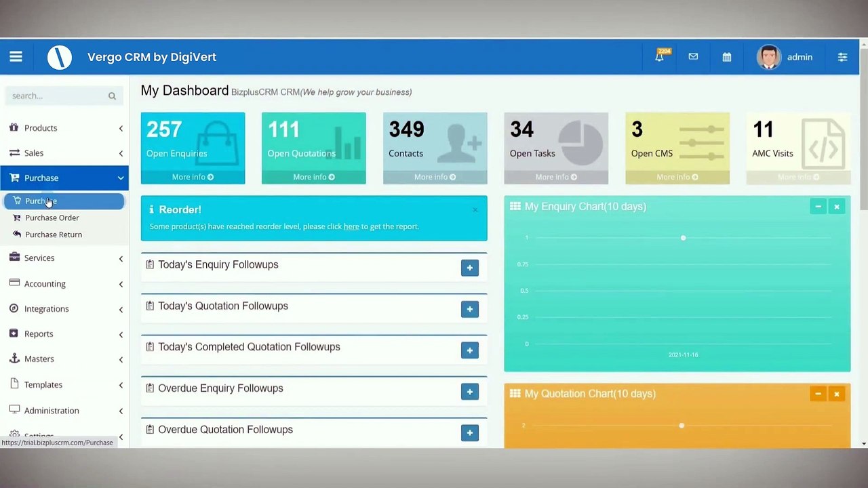Click More info on Open CMS card

pos(677,177)
